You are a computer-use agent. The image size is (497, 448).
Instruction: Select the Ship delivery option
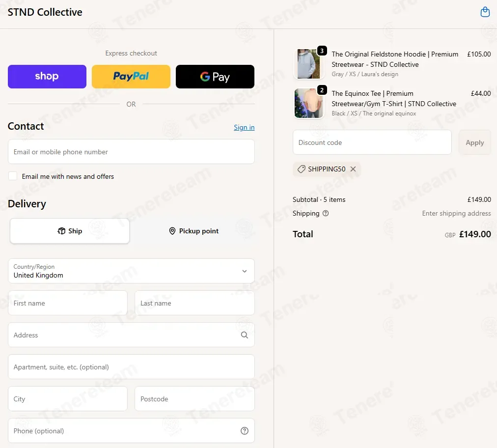70,231
